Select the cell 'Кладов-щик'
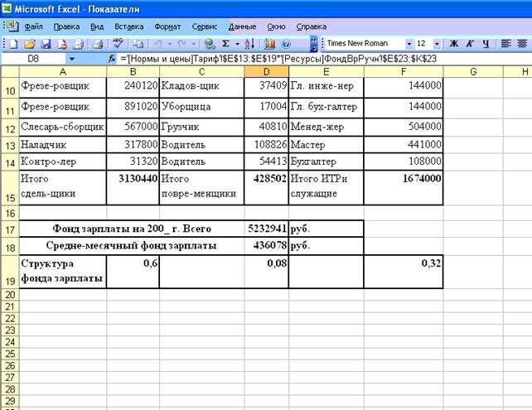Viewport: 532px width, 410px height. click(202, 88)
